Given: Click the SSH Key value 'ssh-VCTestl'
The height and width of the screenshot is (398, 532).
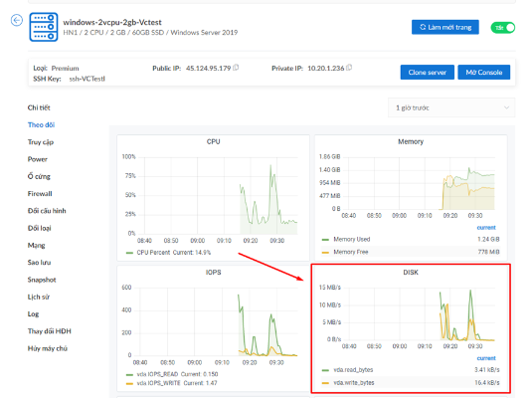Looking at the screenshot, I should pyautogui.click(x=87, y=79).
